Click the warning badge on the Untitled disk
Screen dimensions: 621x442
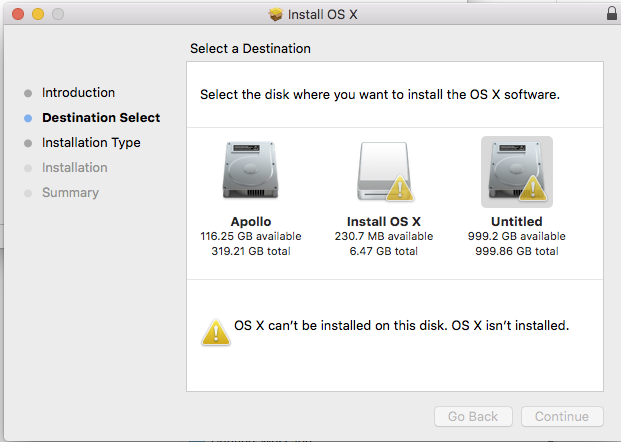click(x=534, y=187)
